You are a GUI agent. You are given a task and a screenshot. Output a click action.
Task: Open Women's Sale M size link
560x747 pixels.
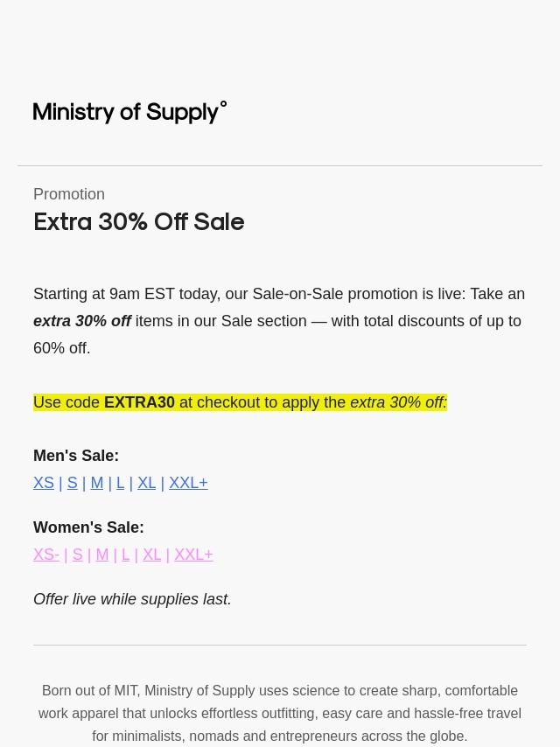tap(102, 555)
